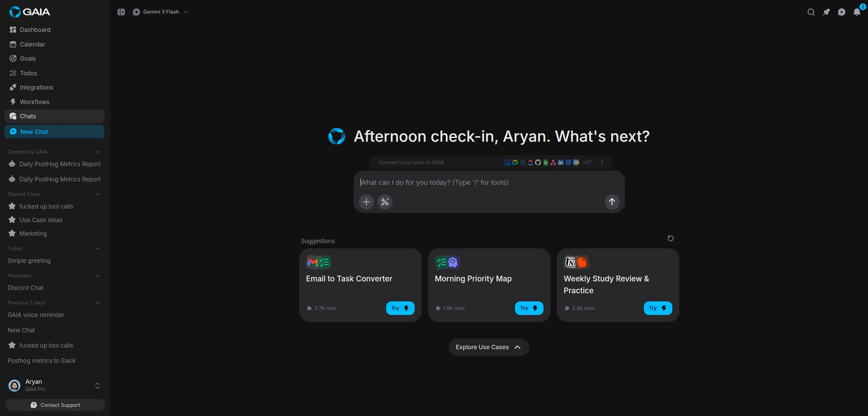Click the notifications bell with badge

coord(856,12)
